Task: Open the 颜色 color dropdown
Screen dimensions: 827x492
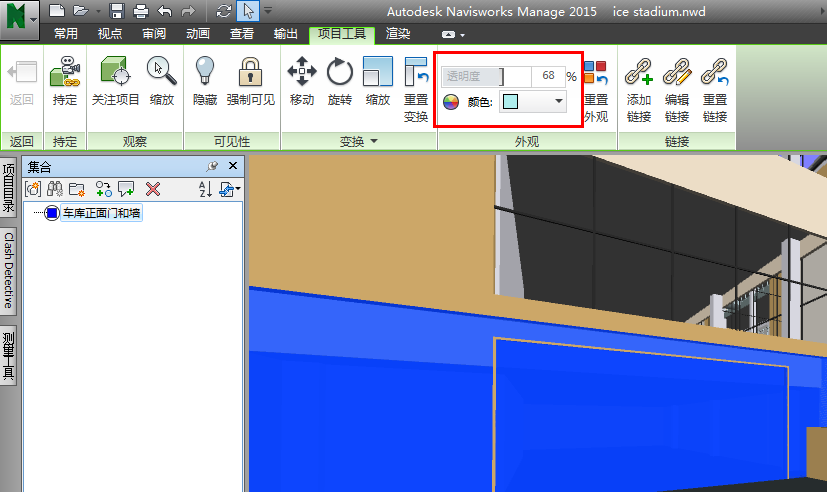Action: 557,101
